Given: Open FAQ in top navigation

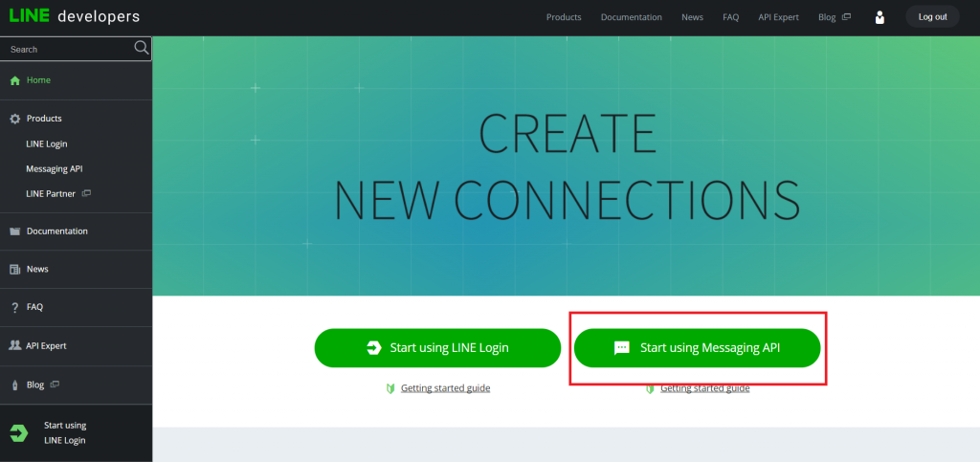Looking at the screenshot, I should 730,17.
